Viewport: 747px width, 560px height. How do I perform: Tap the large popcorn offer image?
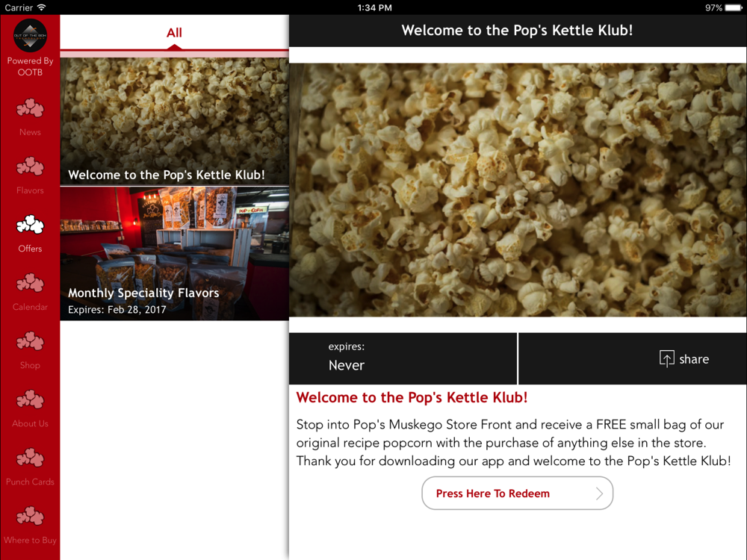click(518, 190)
